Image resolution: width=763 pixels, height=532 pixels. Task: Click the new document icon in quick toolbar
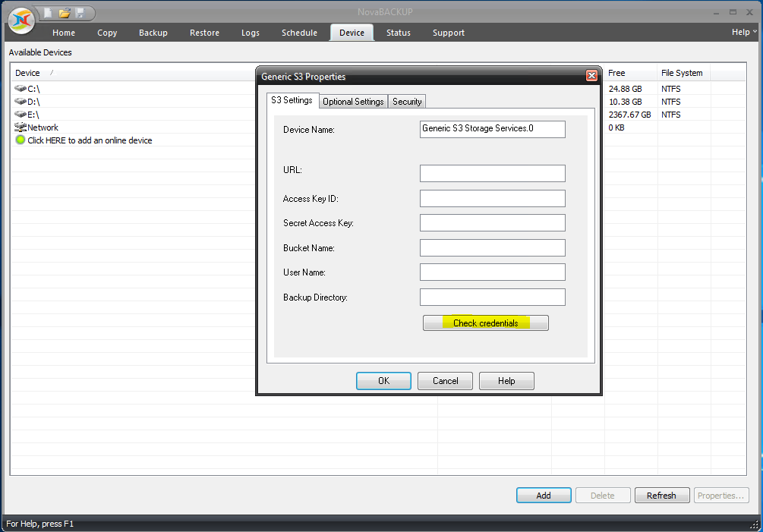click(48, 13)
